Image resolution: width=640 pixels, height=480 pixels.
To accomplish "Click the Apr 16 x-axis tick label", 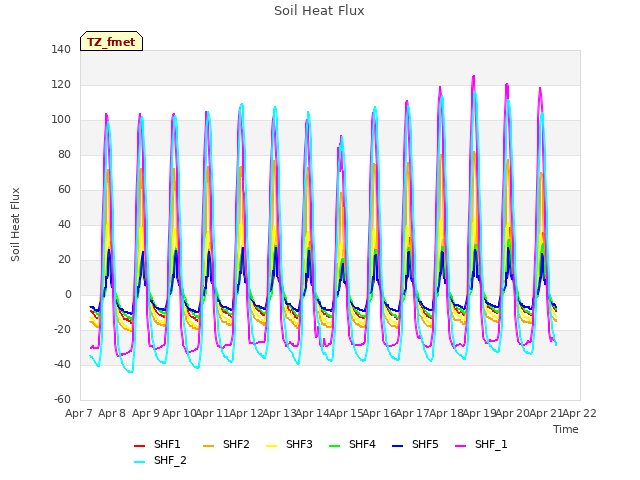I will click(x=380, y=413).
